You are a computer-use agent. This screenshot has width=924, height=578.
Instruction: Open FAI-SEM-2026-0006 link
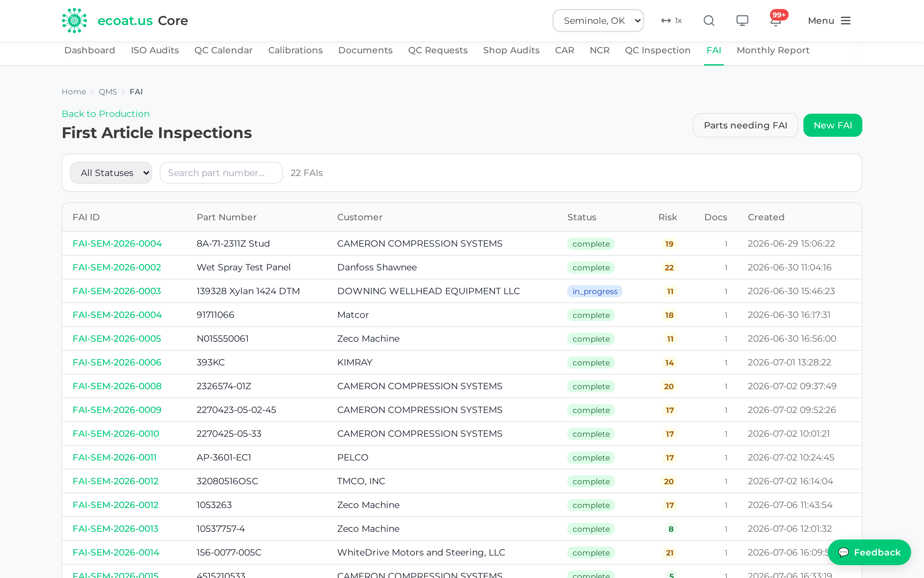117,362
